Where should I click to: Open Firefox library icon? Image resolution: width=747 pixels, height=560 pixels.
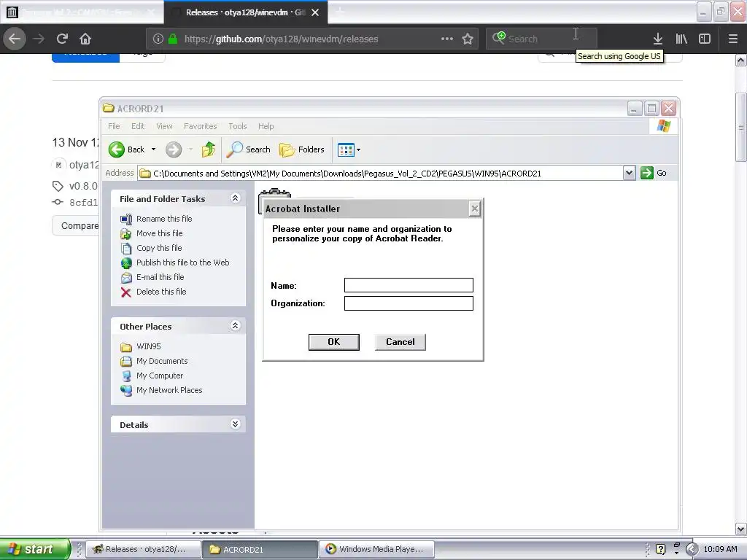tap(681, 39)
